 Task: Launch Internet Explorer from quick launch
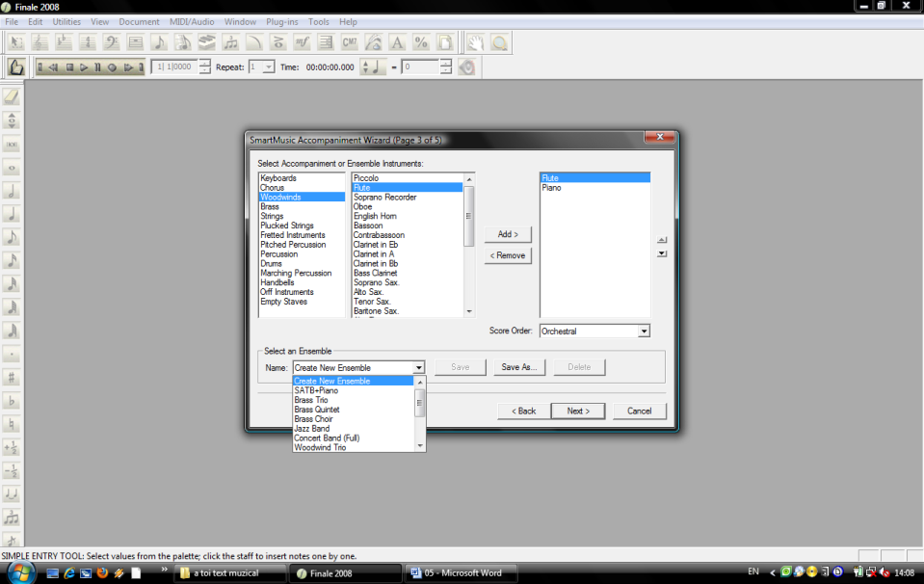pos(69,572)
